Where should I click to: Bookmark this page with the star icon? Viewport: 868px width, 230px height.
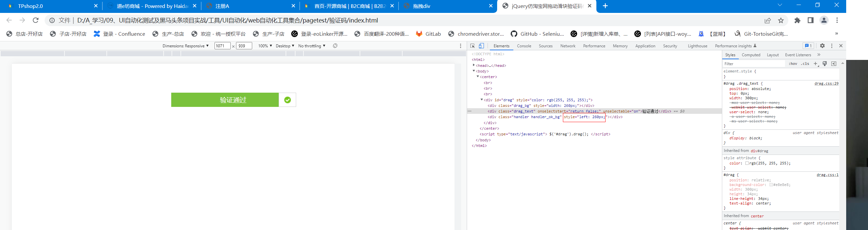(x=781, y=20)
